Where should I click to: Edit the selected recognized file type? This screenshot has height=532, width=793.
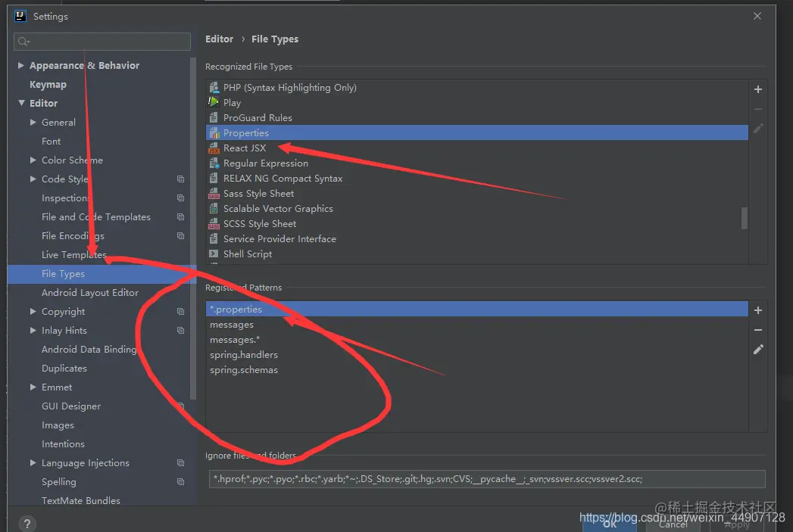(x=757, y=129)
